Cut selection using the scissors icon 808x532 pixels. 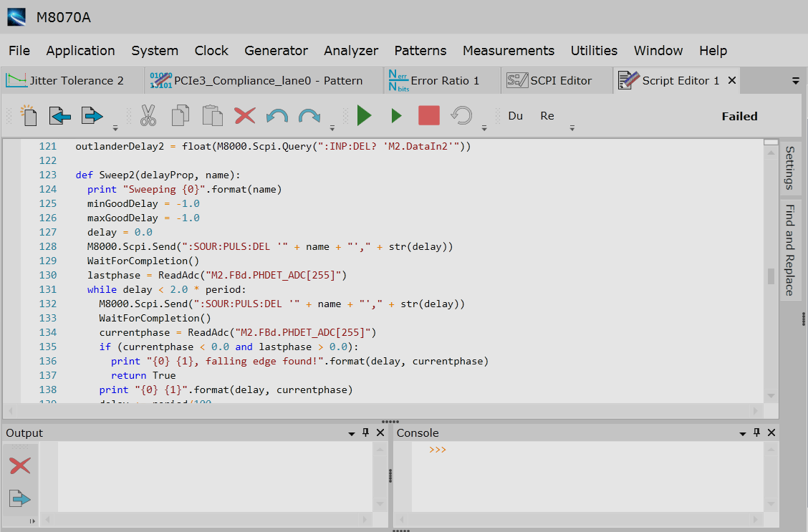pyautogui.click(x=148, y=115)
